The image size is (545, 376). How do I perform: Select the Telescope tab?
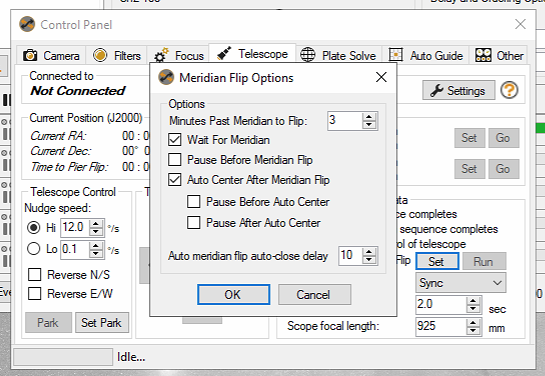point(252,54)
